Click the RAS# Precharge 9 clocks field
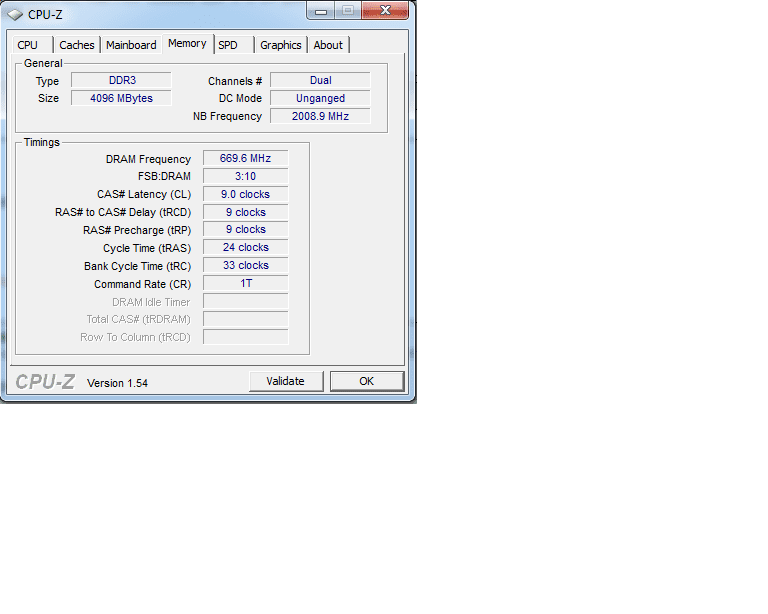768x614 pixels. pyautogui.click(x=246, y=230)
